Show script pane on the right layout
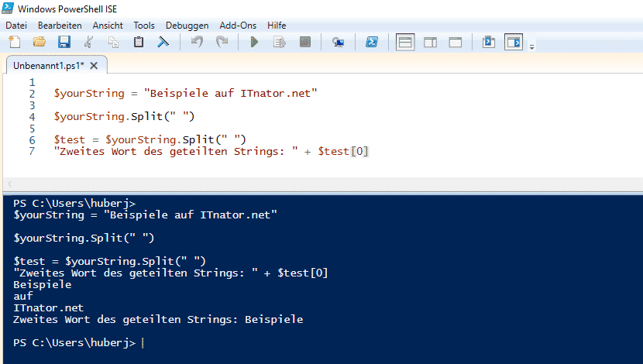 click(x=430, y=42)
